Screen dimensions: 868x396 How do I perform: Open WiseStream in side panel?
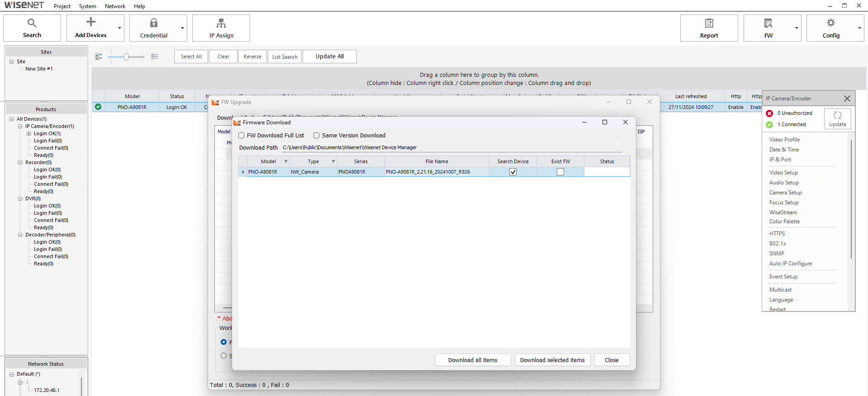click(783, 212)
